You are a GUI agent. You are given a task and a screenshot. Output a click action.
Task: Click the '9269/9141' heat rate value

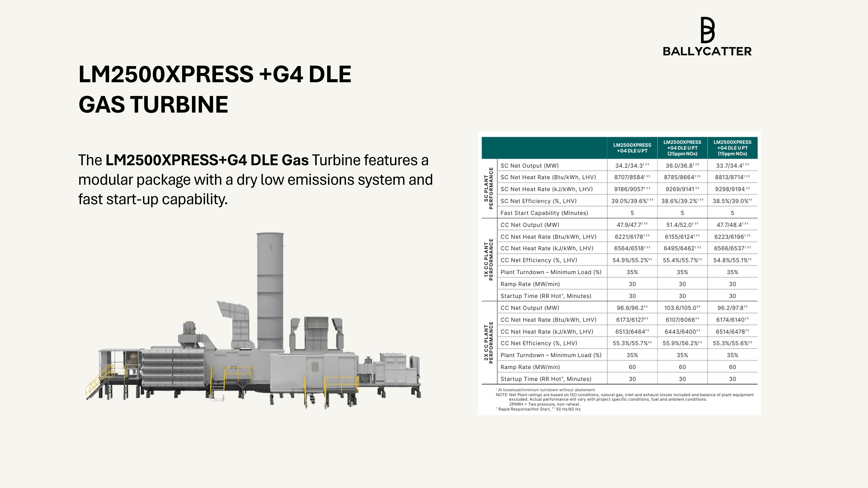tap(682, 189)
